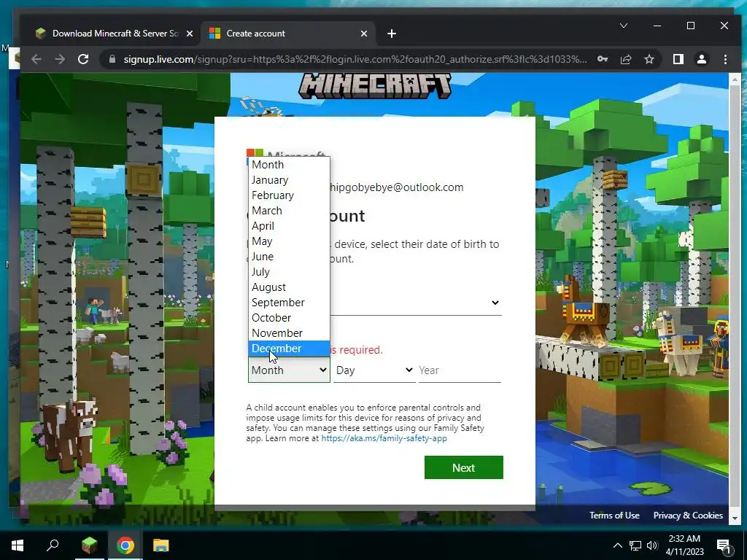Open the Chrome side panel icon
This screenshot has height=560, width=747.
point(678,60)
